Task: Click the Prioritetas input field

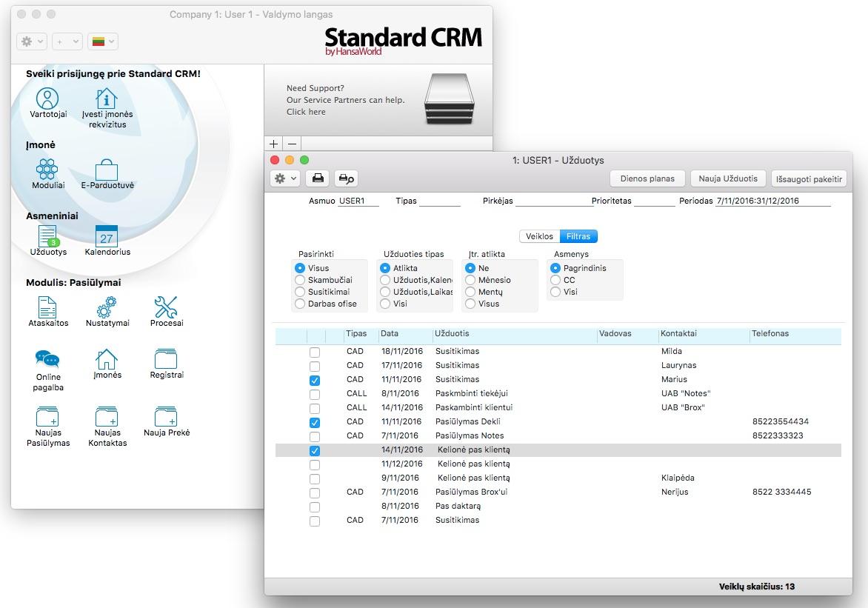Action: coord(654,201)
